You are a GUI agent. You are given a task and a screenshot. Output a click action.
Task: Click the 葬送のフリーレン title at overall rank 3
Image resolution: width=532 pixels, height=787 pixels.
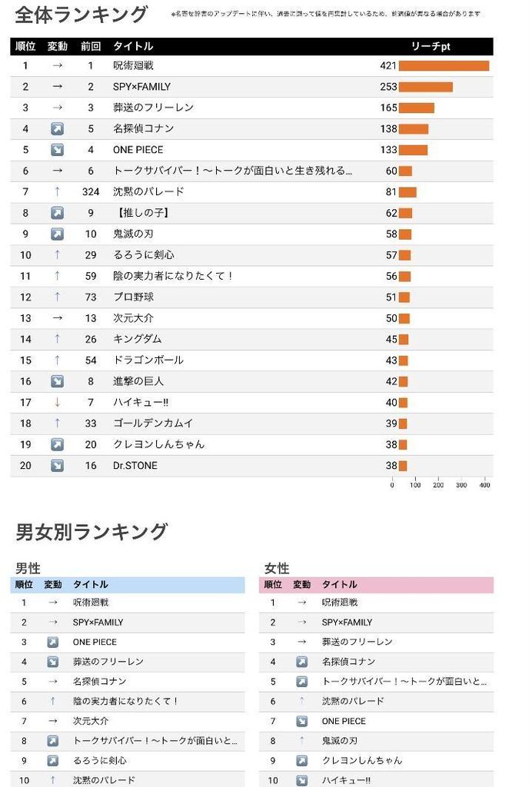tap(153, 108)
